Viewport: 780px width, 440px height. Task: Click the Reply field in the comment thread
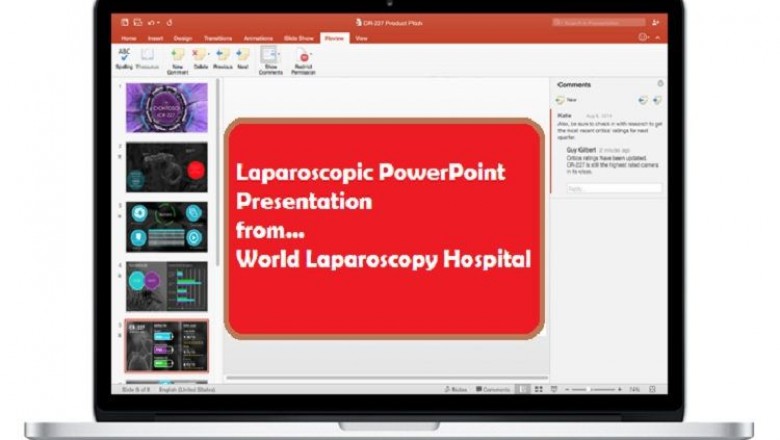614,188
